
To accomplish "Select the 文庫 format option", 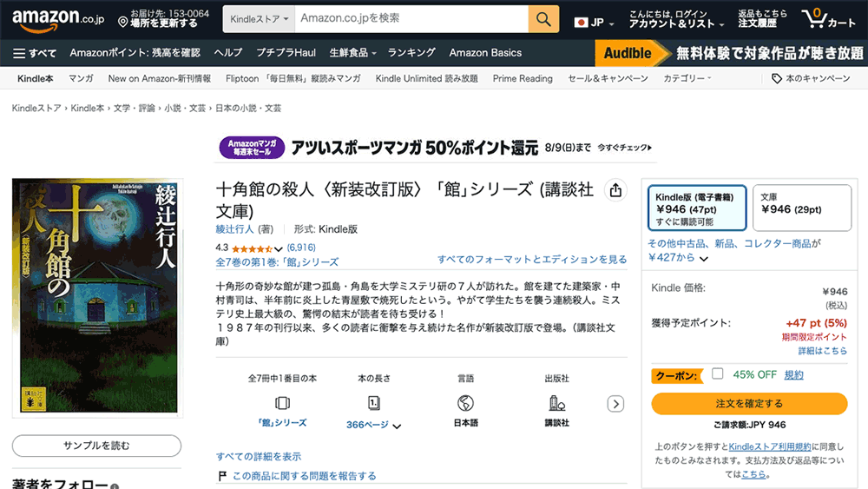I will coord(801,208).
